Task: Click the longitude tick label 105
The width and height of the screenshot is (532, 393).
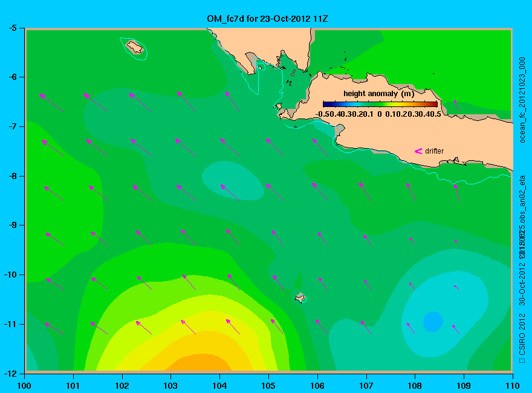Action: pos(268,386)
